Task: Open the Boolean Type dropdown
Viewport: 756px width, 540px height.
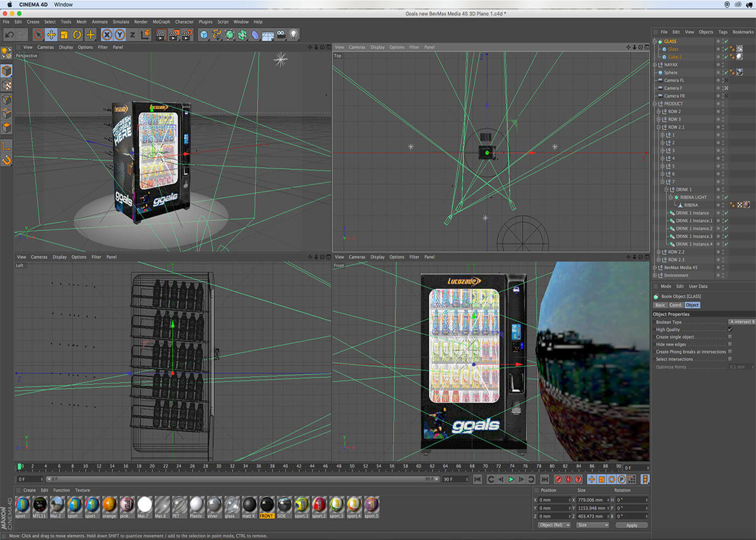Action: 742,322
